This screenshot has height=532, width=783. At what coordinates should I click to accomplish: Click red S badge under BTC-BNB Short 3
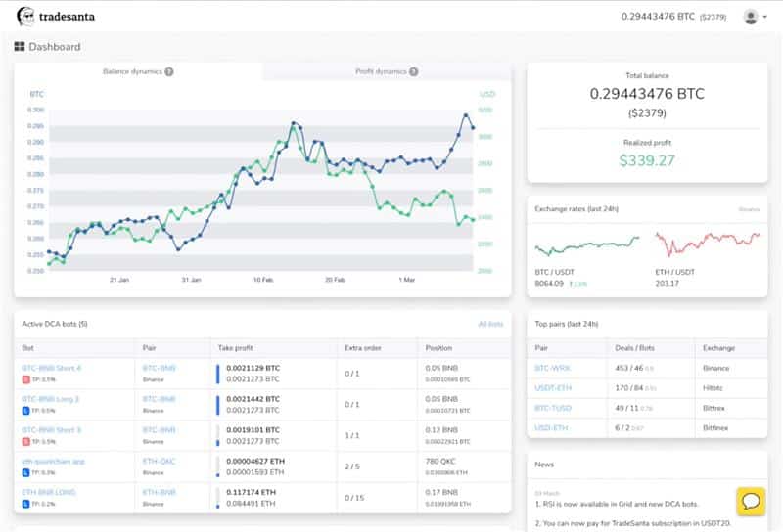pos(26,442)
